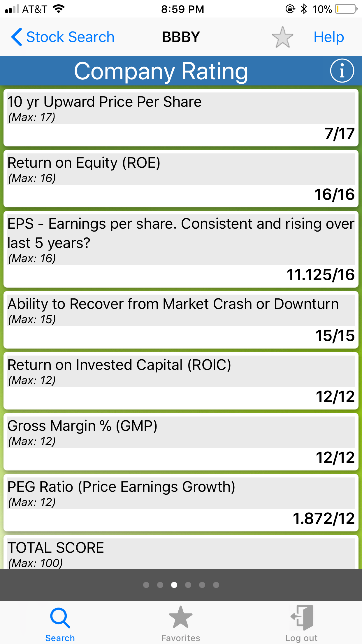Screen dimensions: 362x644
Task: Open the PEG Ratio row
Action: 181,503
